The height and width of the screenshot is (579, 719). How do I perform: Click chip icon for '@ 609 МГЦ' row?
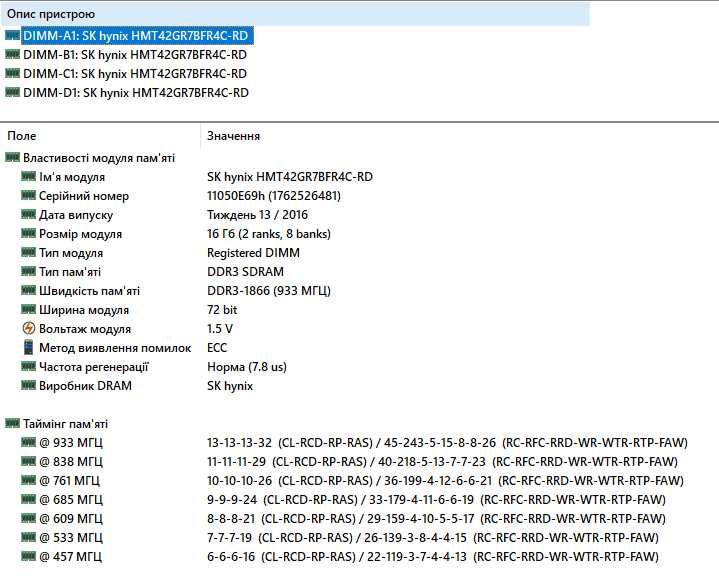(28, 518)
